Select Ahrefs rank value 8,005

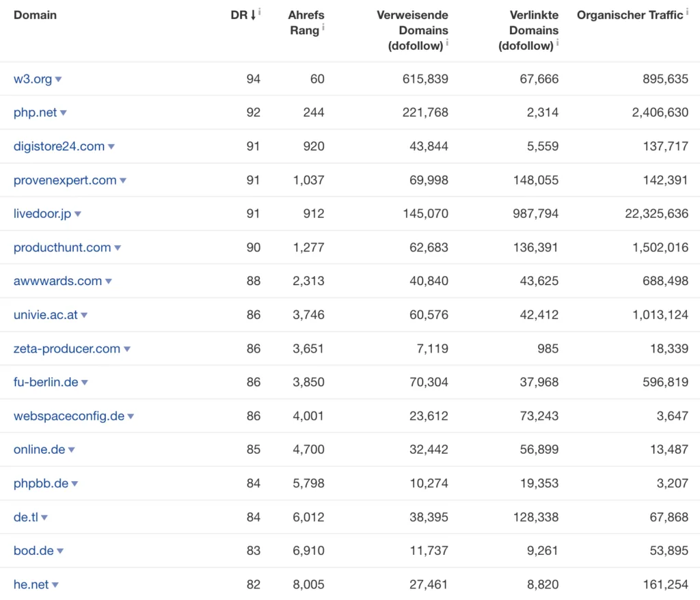tap(308, 585)
